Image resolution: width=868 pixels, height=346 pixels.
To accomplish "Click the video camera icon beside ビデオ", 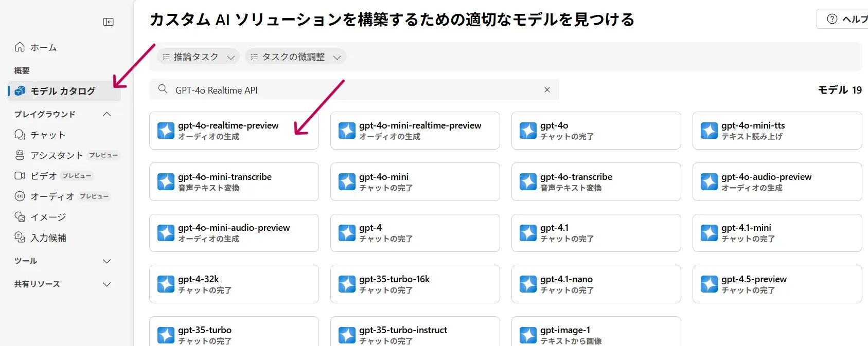I will point(20,176).
